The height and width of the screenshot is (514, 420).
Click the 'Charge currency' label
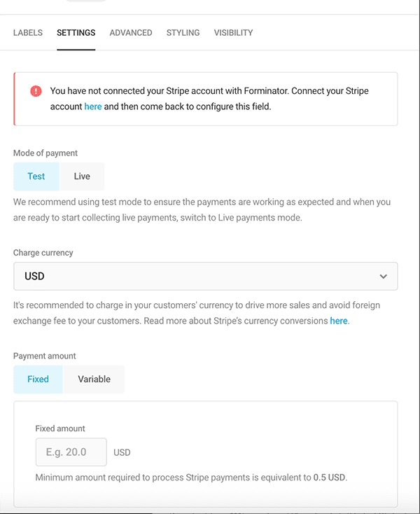[43, 253]
